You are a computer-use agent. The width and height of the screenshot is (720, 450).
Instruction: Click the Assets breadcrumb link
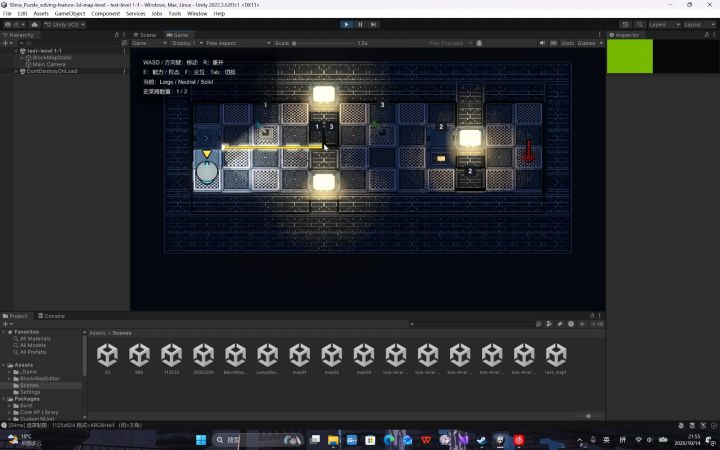point(97,333)
